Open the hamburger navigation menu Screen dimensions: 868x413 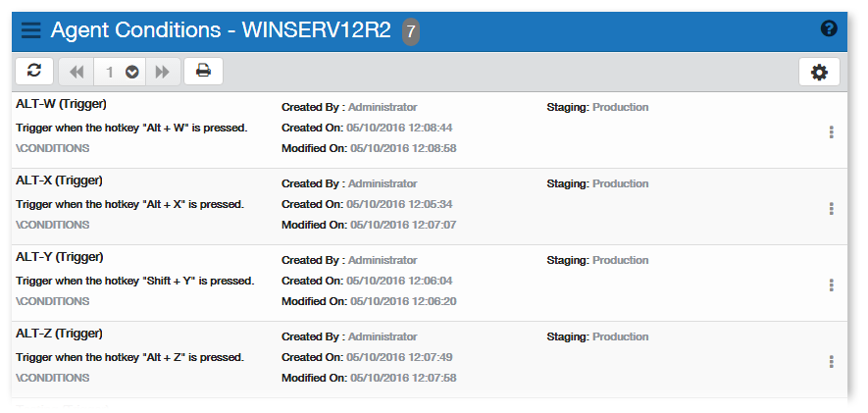point(31,30)
